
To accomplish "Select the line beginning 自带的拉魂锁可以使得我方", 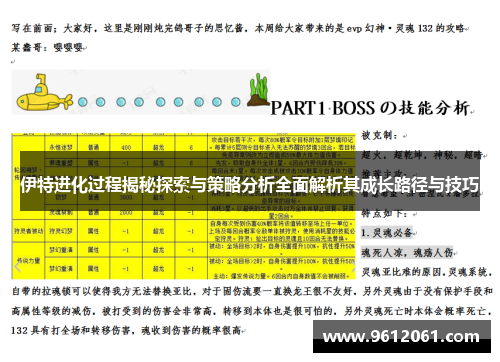I will (x=252, y=291).
